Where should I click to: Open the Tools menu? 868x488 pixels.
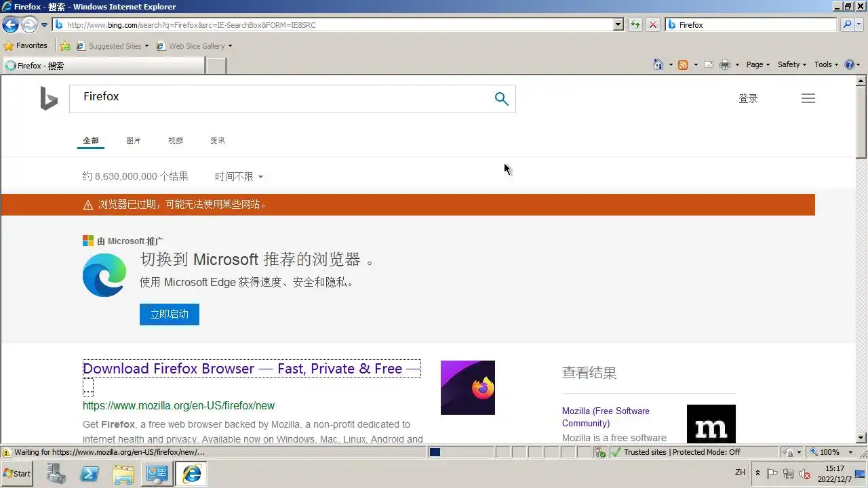click(826, 65)
